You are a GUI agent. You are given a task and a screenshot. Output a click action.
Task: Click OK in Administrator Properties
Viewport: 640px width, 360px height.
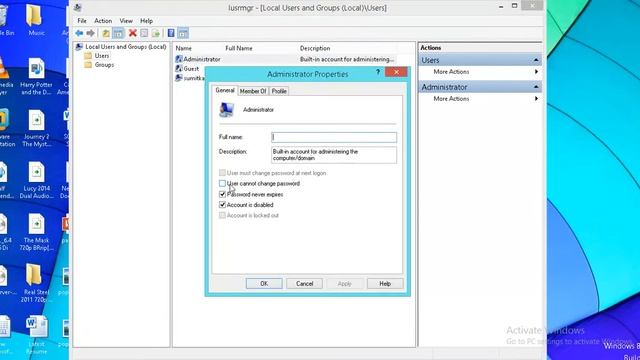point(264,283)
